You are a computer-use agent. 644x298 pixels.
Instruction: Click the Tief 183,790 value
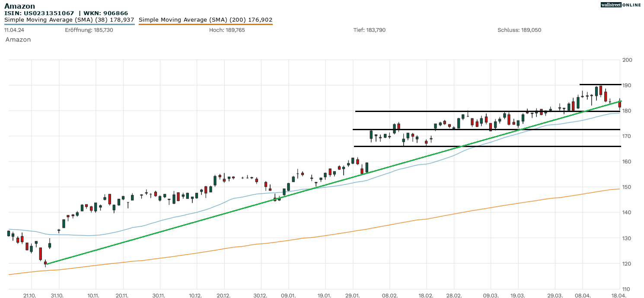(x=369, y=30)
